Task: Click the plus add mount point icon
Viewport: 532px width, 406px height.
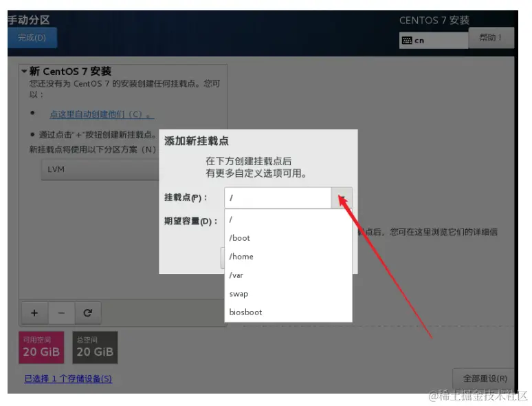Action: coord(34,313)
